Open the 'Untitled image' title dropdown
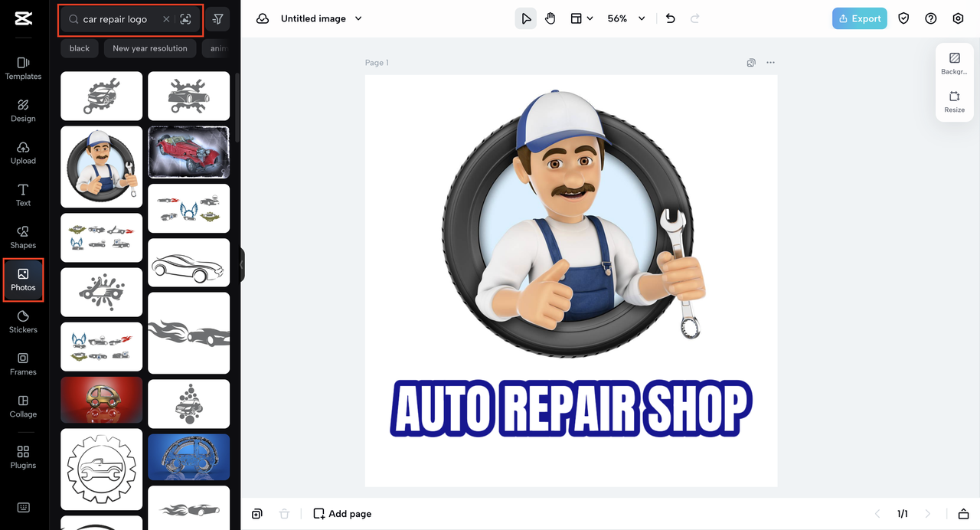Screen dimensions: 980x530 322,18
